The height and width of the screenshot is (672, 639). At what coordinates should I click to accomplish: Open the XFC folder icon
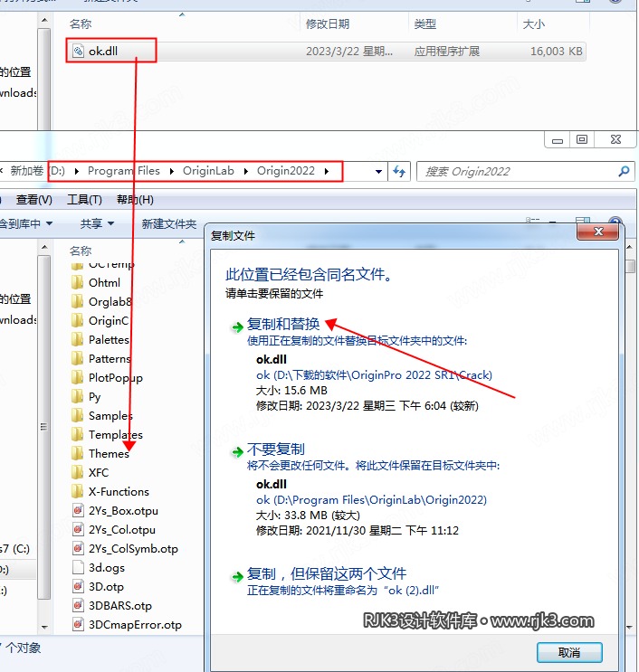(x=78, y=472)
